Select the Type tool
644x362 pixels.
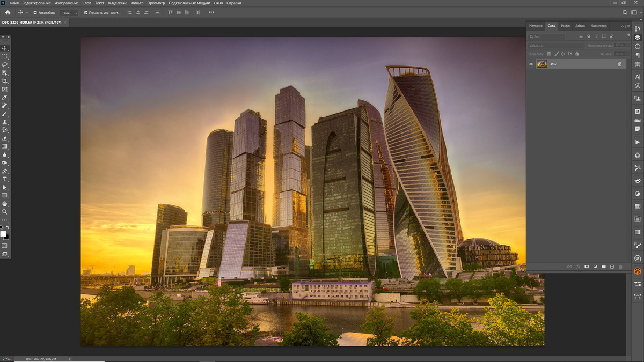click(5, 179)
